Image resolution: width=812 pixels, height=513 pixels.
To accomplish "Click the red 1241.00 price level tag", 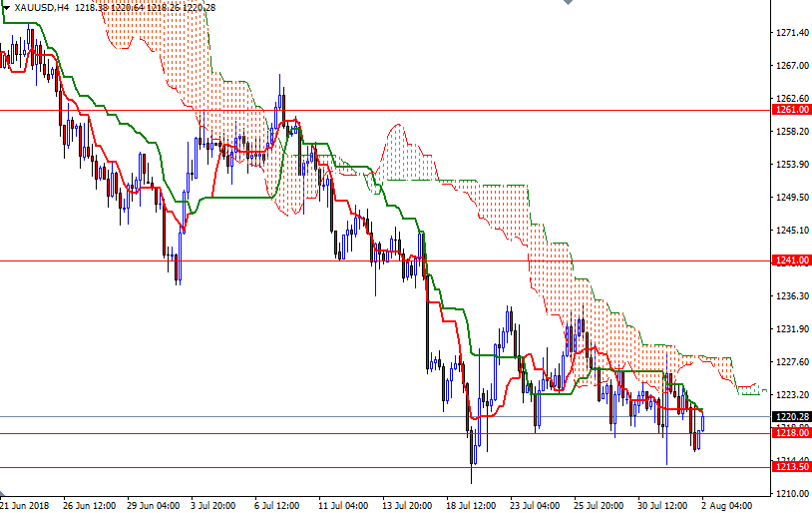I will click(x=791, y=261).
